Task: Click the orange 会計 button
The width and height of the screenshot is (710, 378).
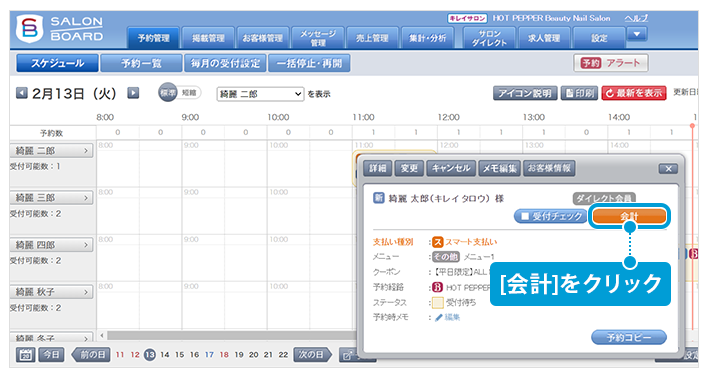Action: pyautogui.click(x=629, y=216)
